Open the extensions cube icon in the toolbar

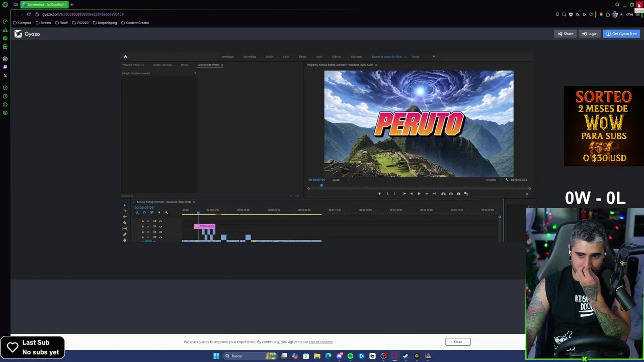coord(608,14)
